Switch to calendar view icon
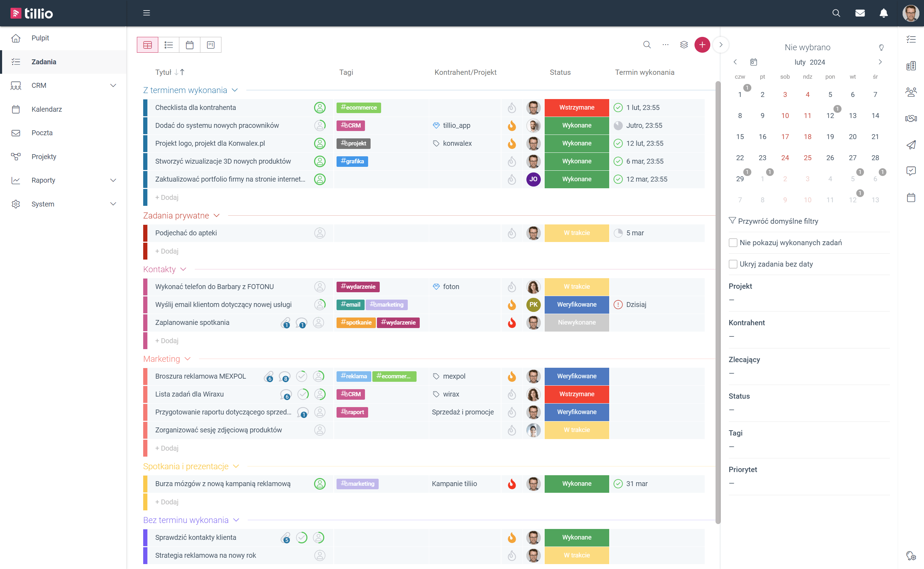The image size is (924, 569). [x=190, y=45]
